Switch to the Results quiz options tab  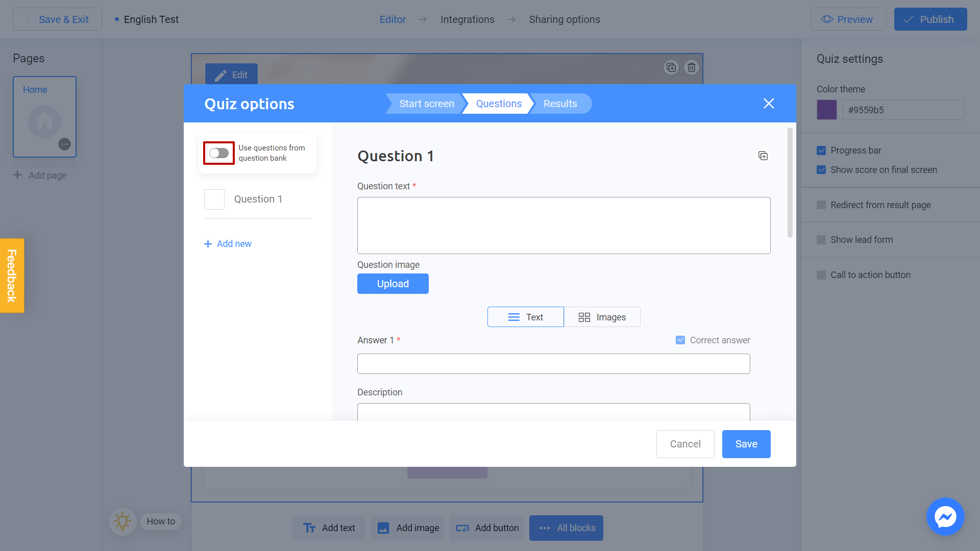560,104
